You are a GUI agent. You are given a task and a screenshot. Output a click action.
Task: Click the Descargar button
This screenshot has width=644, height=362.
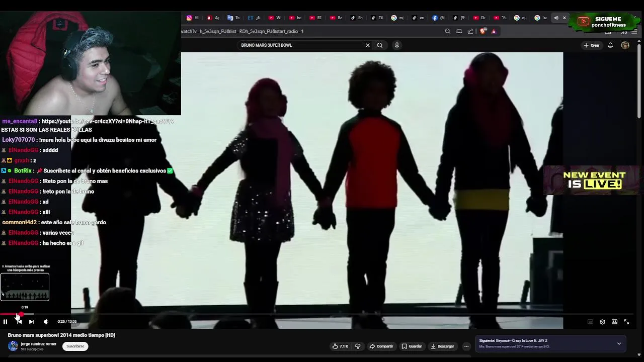point(442,346)
